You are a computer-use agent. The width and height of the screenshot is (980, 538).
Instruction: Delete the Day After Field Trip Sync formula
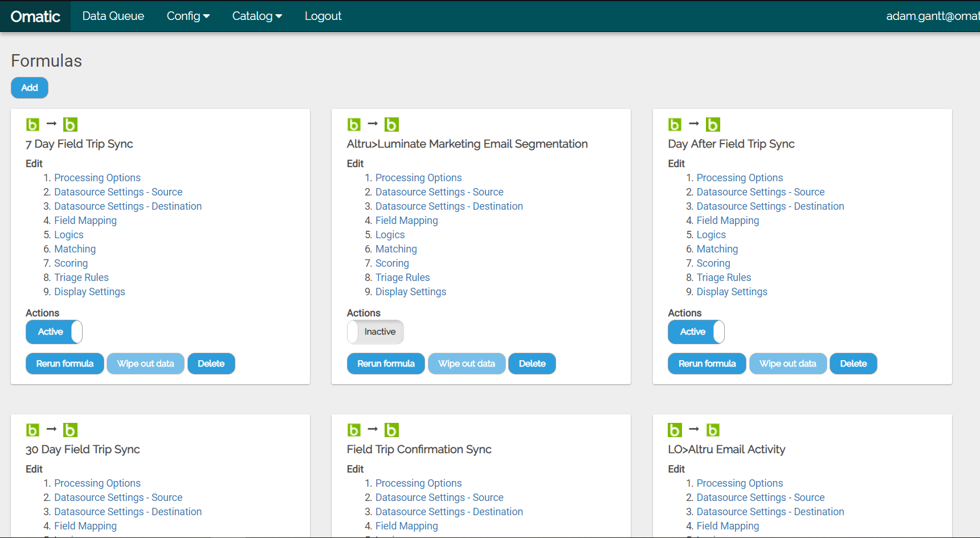[854, 364]
